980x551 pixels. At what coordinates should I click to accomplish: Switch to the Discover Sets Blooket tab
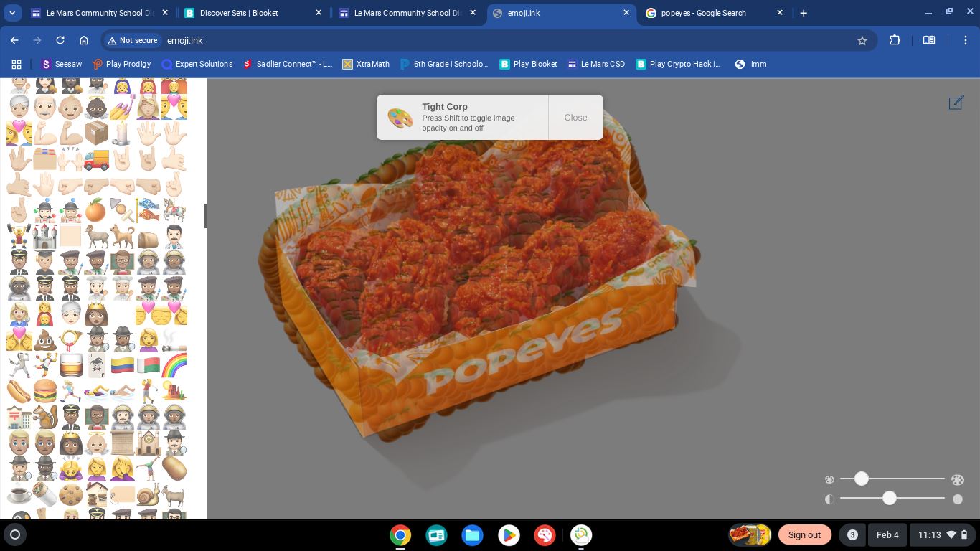pyautogui.click(x=239, y=13)
